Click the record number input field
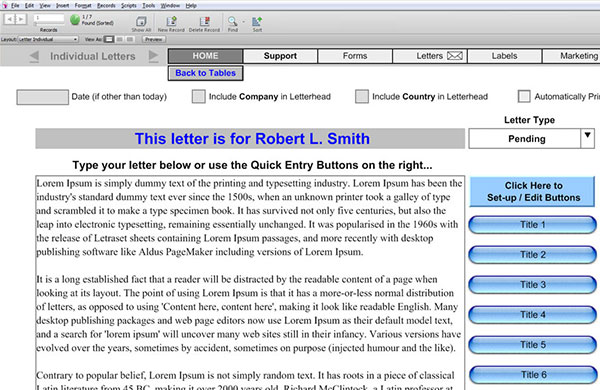 (x=49, y=18)
